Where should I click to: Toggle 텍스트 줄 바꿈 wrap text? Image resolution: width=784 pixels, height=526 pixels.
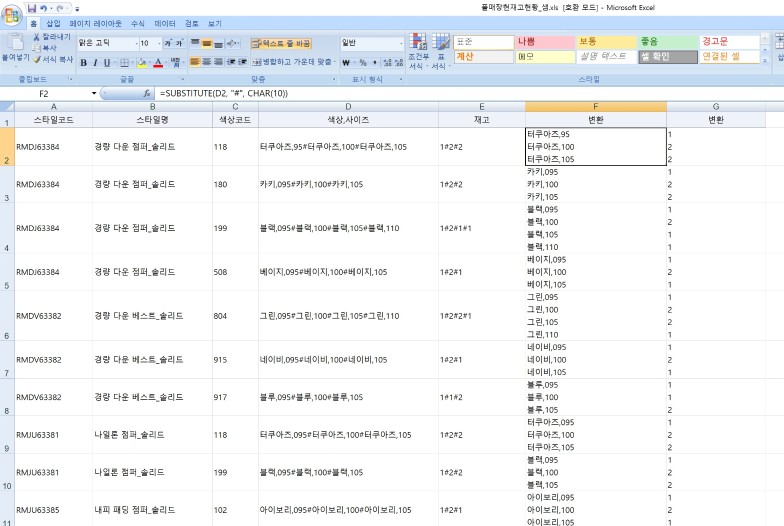tap(281, 44)
